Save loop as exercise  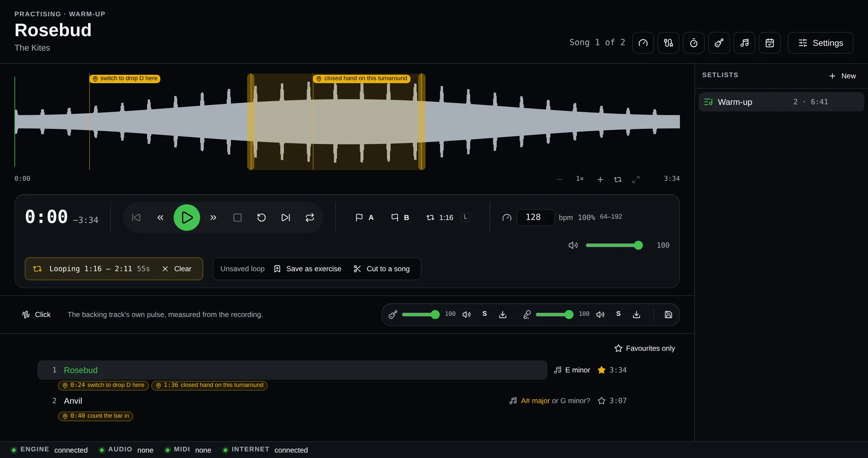(307, 269)
